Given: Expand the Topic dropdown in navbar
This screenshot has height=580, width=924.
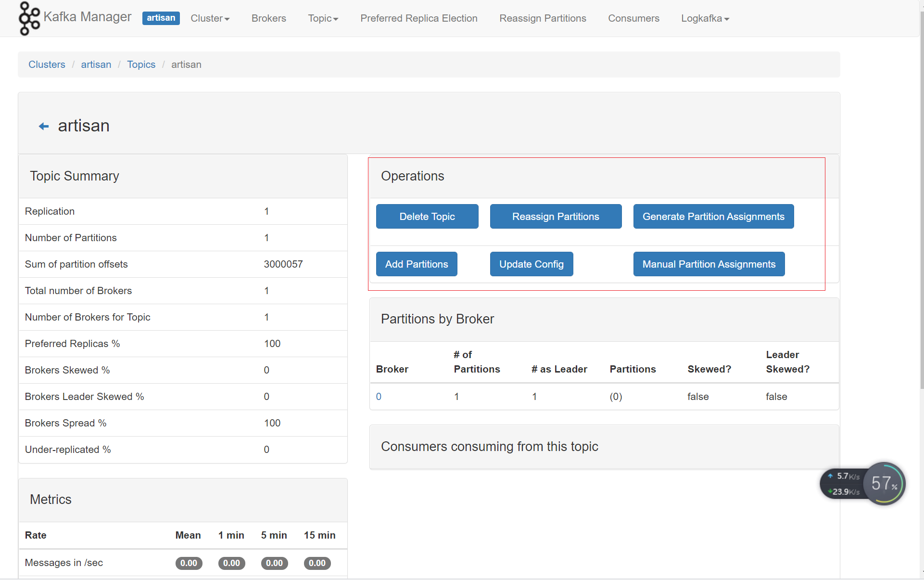Looking at the screenshot, I should click(323, 18).
